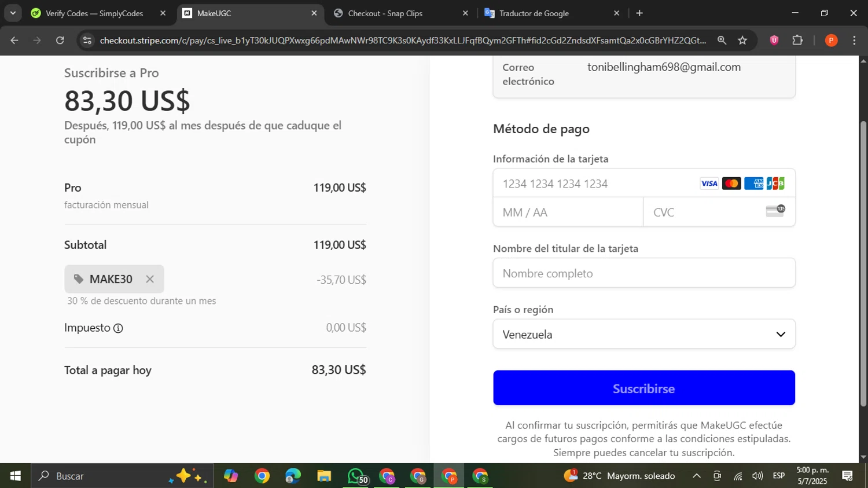Click the MM / AA expiry field
The width and height of the screenshot is (868, 488).
click(x=568, y=212)
